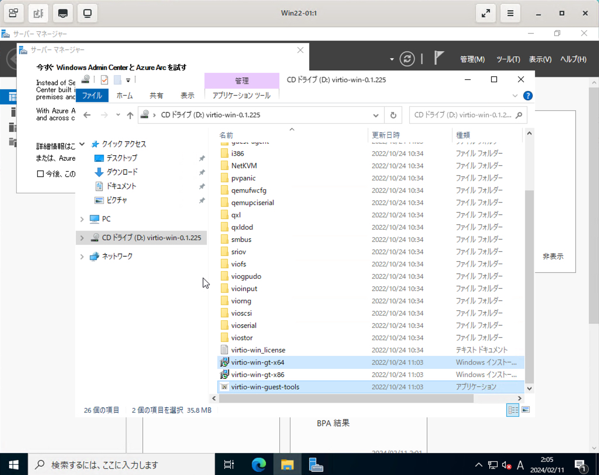This screenshot has height=475, width=599.
Task: Open the 共有 ribbon tab
Action: [x=156, y=96]
